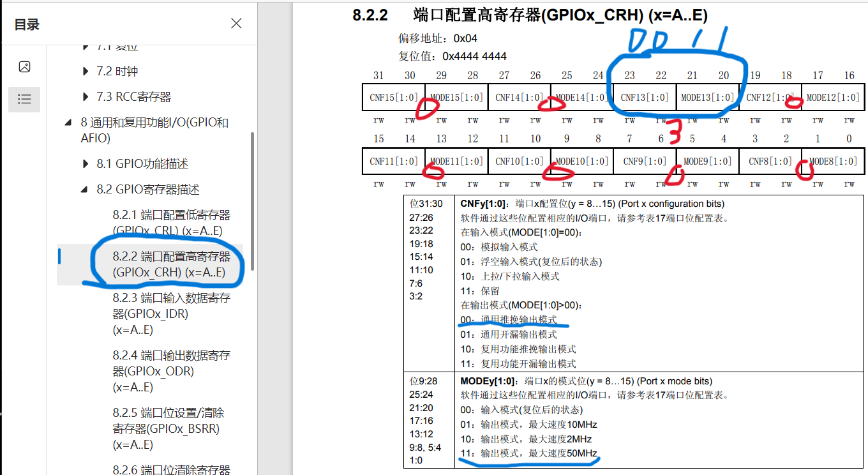868x475 pixels.
Task: Select the outline list icon in sidebar
Action: tap(24, 99)
